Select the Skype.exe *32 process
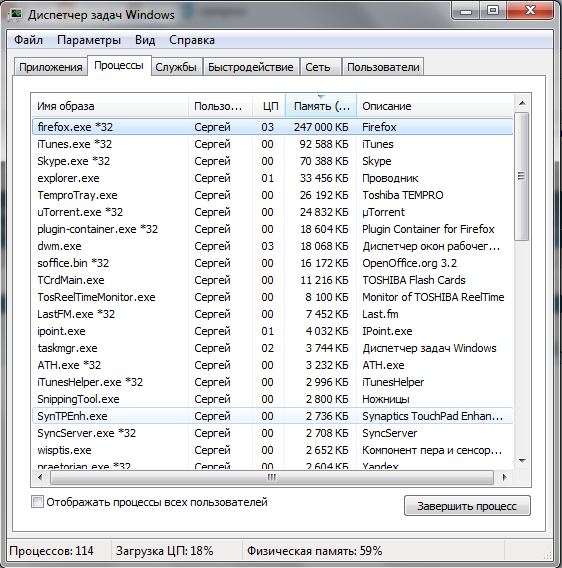 (x=272, y=161)
